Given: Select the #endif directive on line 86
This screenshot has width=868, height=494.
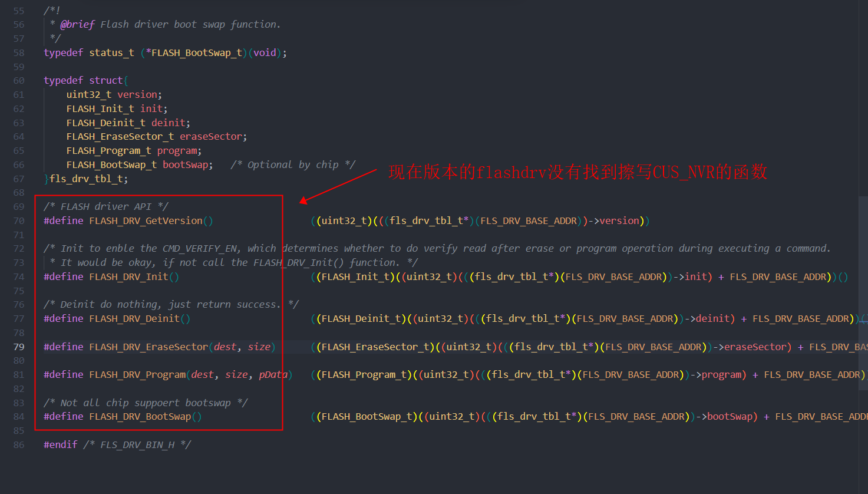Looking at the screenshot, I should [x=60, y=444].
